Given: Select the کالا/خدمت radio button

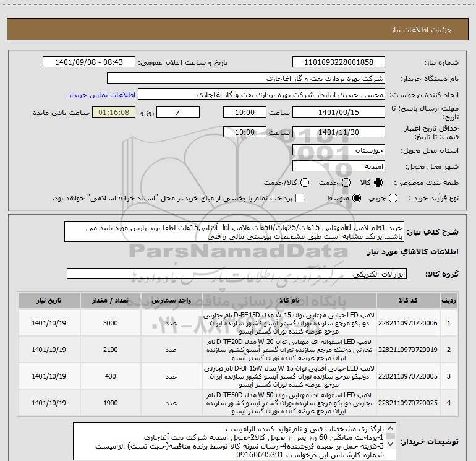Looking at the screenshot, I should pyautogui.click(x=305, y=183).
